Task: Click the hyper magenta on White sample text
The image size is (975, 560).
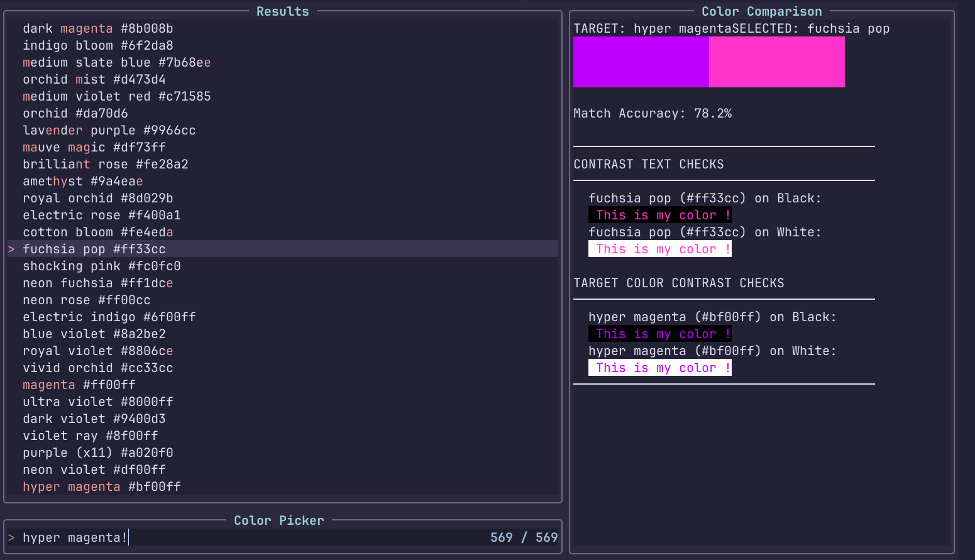Action: point(659,367)
